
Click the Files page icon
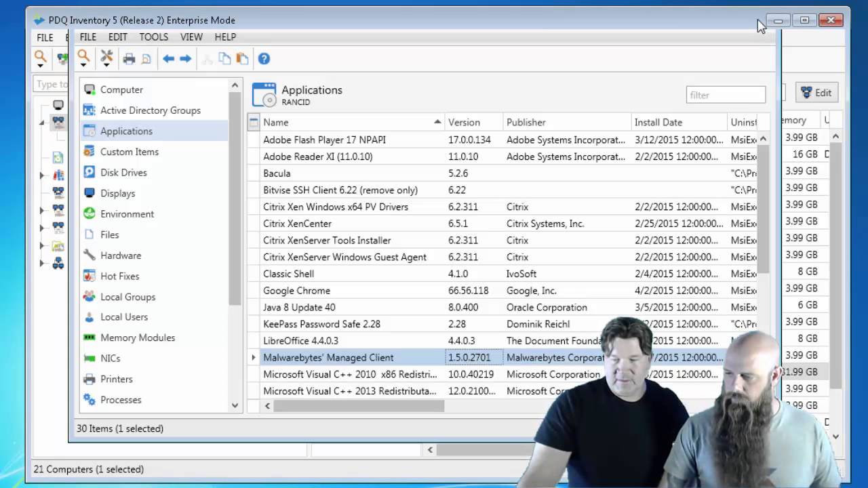coord(89,235)
